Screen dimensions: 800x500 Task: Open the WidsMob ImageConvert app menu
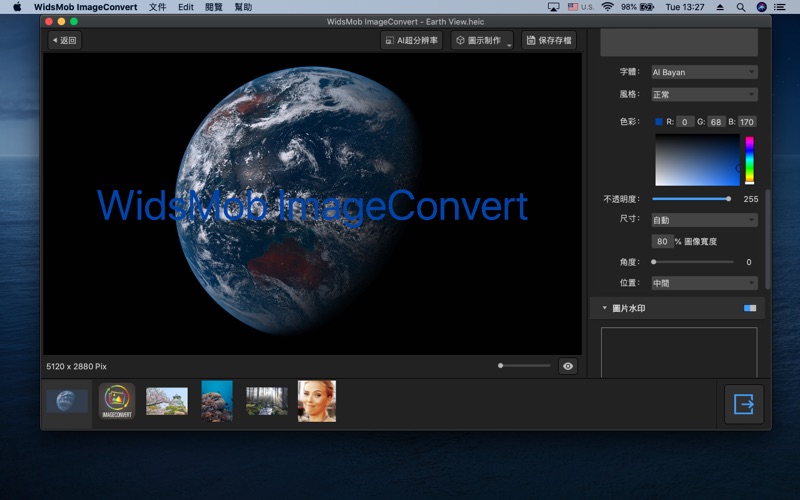point(85,7)
